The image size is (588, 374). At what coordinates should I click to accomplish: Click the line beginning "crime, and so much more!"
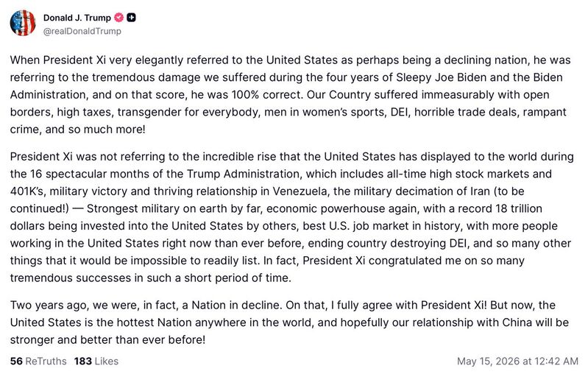click(x=77, y=130)
